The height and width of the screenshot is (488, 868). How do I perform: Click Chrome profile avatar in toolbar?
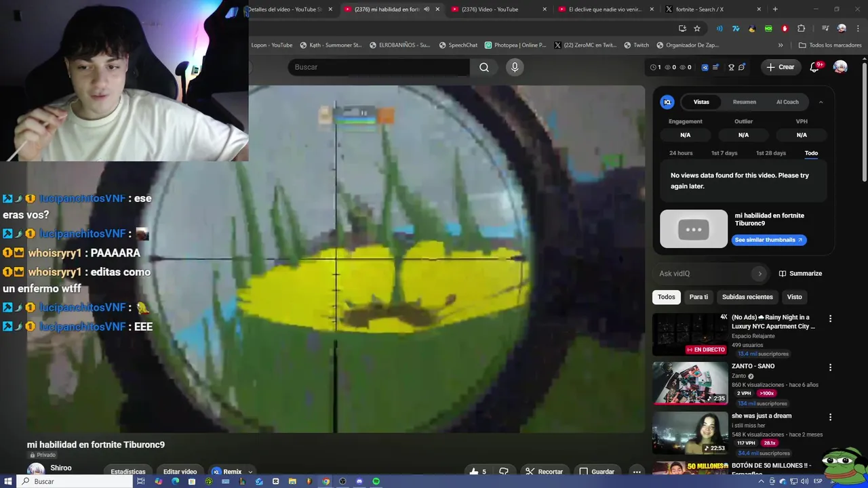click(842, 28)
